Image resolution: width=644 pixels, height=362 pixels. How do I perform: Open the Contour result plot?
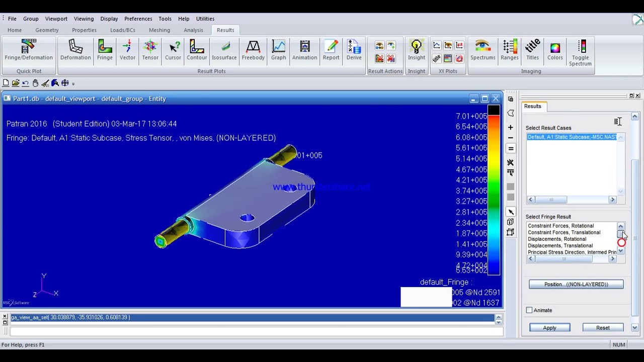tap(197, 50)
